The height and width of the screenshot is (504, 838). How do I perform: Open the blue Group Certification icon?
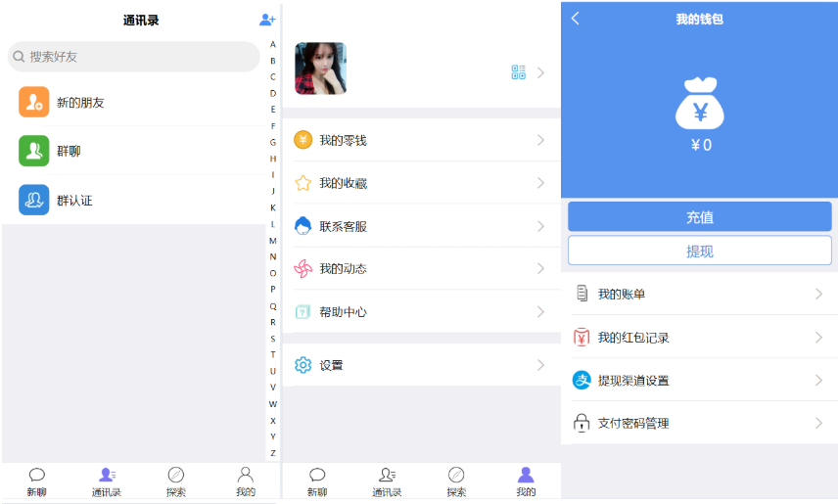33,200
